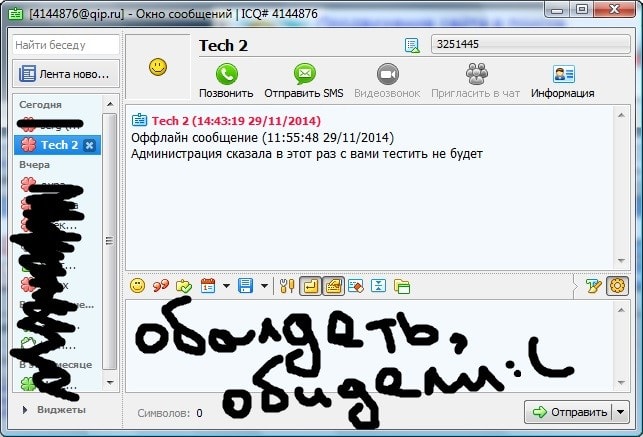
Task: Click the folder with checkmark toolbar icon
Action: tap(184, 286)
